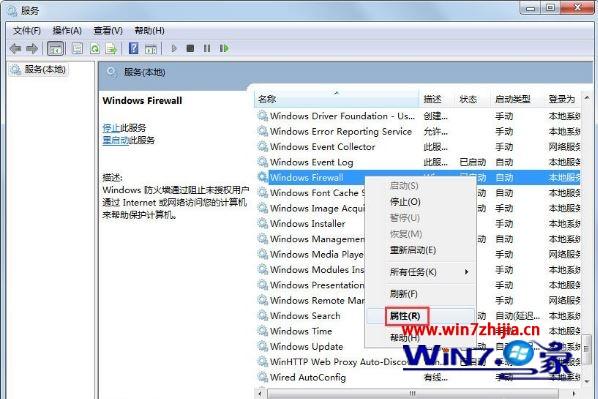Sort by the 名称 column header

click(x=336, y=99)
